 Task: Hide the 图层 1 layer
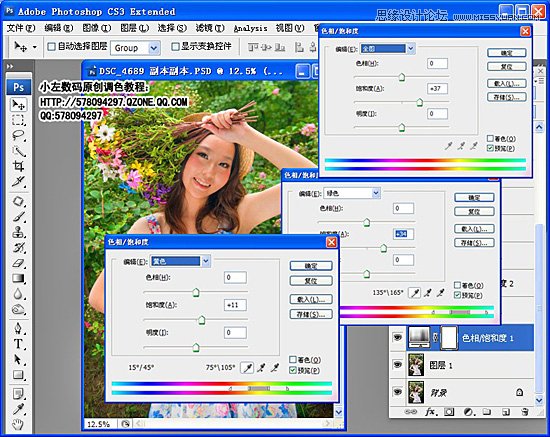click(397, 365)
